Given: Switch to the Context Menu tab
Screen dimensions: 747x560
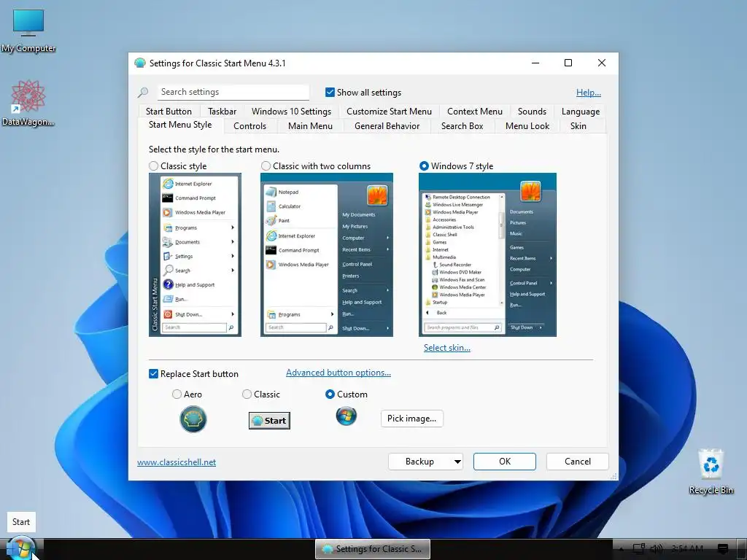Looking at the screenshot, I should point(474,111).
